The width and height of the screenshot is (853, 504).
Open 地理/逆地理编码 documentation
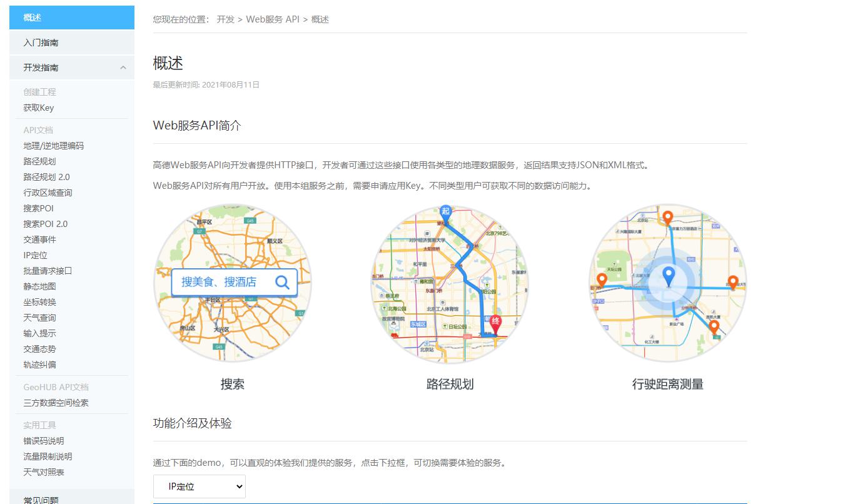click(53, 146)
